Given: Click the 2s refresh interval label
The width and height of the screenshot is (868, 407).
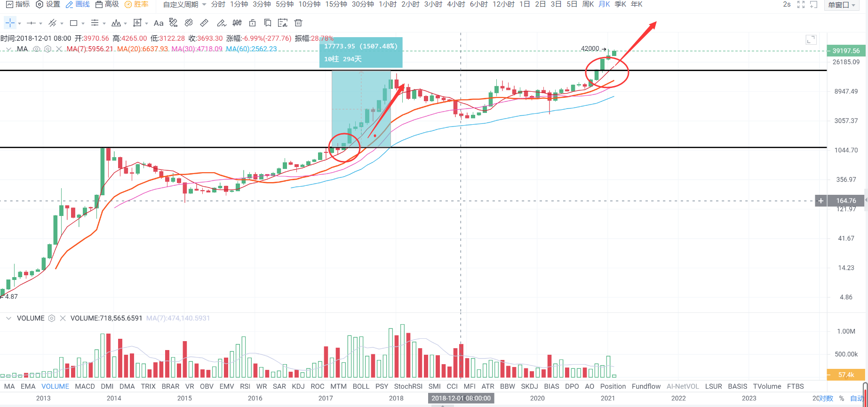Looking at the screenshot, I should click(x=787, y=4).
